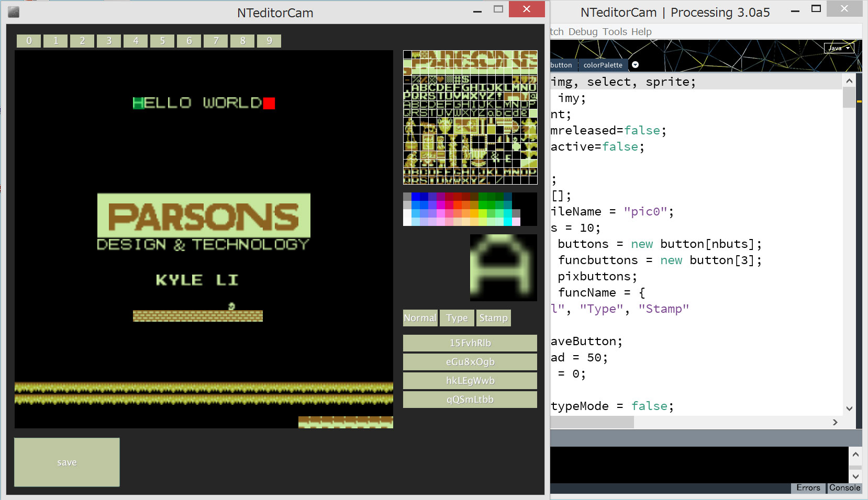Click the PARSONS logo on the canvas
The image size is (868, 500).
click(204, 215)
